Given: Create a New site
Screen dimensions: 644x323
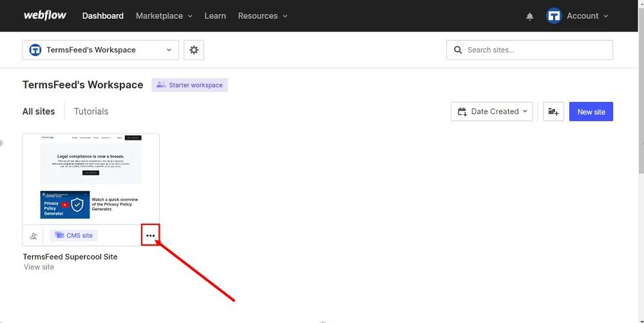Looking at the screenshot, I should pos(591,112).
